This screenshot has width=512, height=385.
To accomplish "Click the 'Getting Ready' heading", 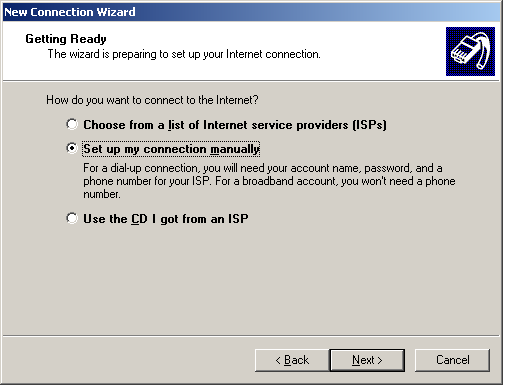I will (66, 39).
